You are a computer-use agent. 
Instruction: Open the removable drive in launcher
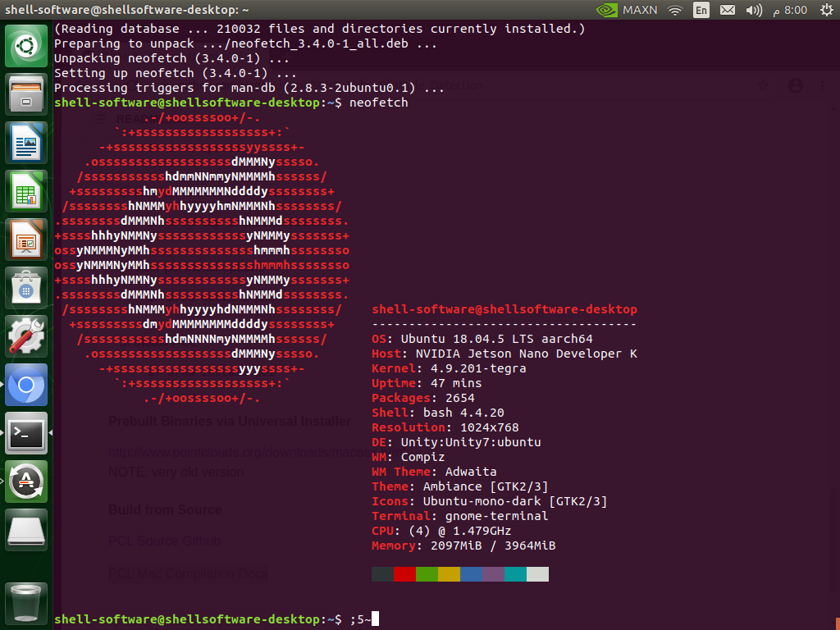coord(26,529)
